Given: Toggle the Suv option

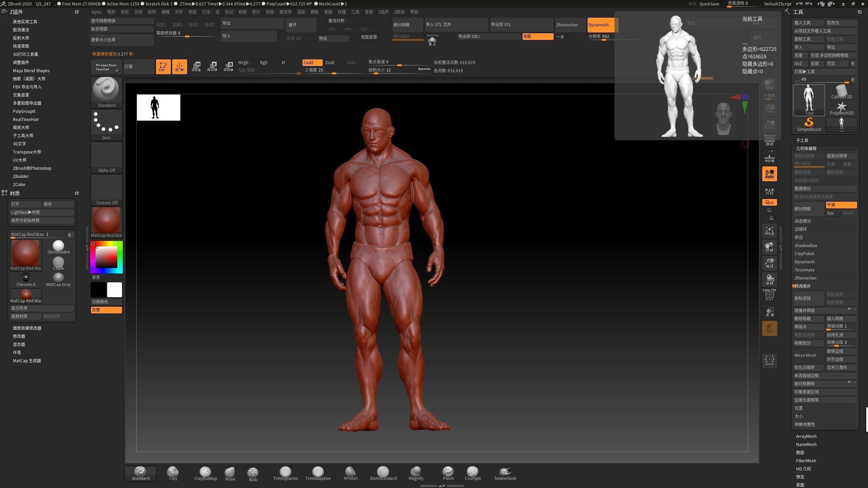Looking at the screenshot, I should pyautogui.click(x=833, y=213).
